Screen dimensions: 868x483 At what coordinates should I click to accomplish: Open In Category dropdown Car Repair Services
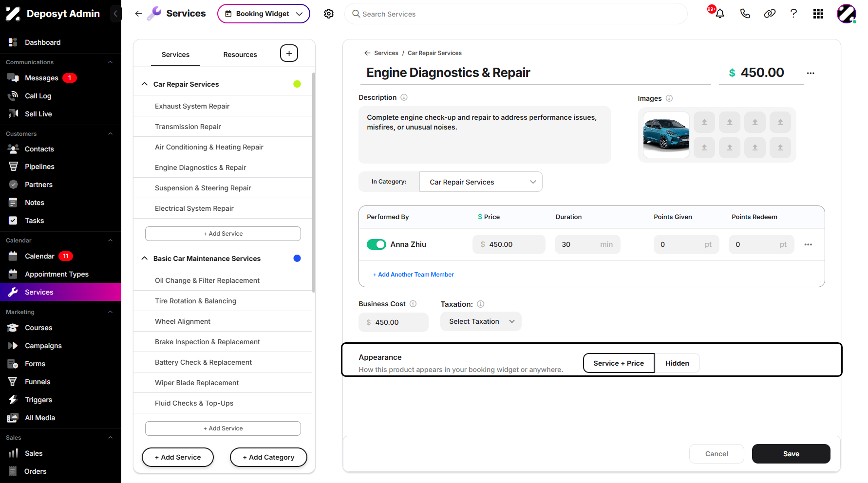click(481, 182)
